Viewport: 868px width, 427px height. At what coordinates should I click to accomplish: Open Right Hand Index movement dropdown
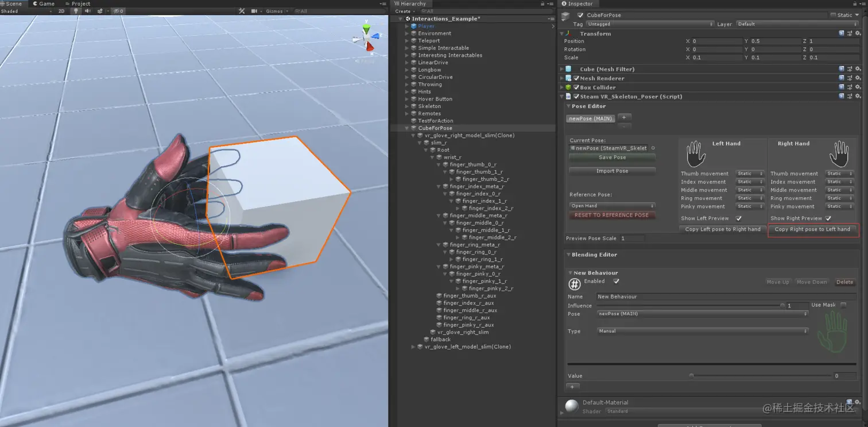(840, 182)
